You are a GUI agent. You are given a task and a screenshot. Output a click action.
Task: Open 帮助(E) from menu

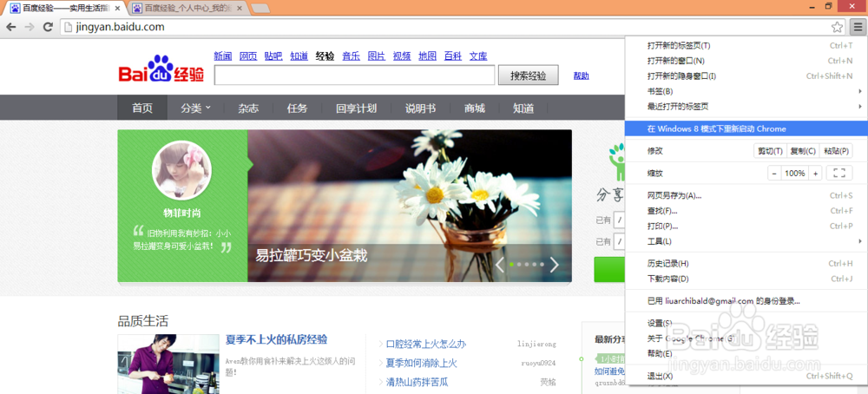point(746,353)
